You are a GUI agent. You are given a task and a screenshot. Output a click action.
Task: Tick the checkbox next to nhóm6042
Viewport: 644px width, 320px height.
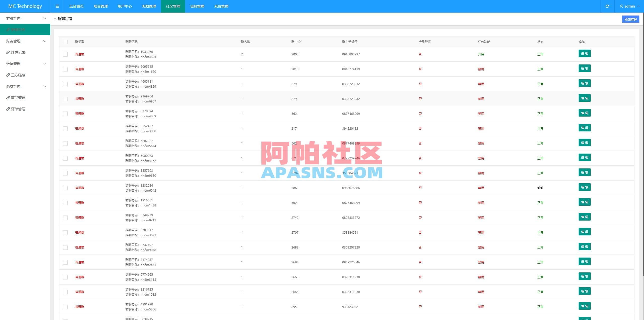point(65,188)
